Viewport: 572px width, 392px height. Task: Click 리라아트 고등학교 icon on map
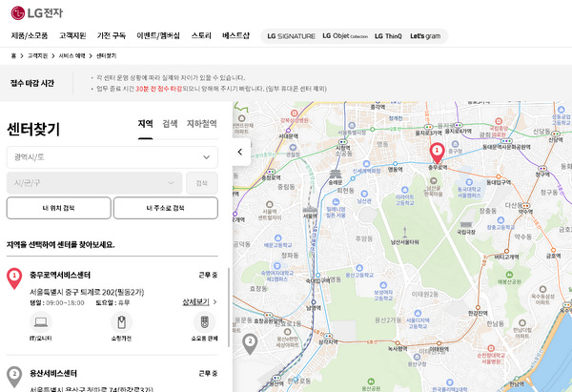404,190
